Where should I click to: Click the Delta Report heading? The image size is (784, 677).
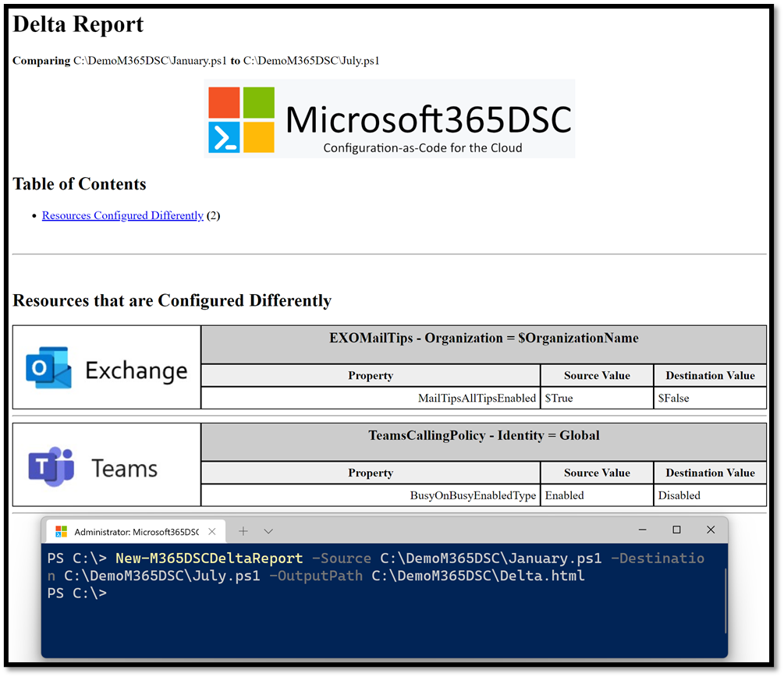[78, 24]
